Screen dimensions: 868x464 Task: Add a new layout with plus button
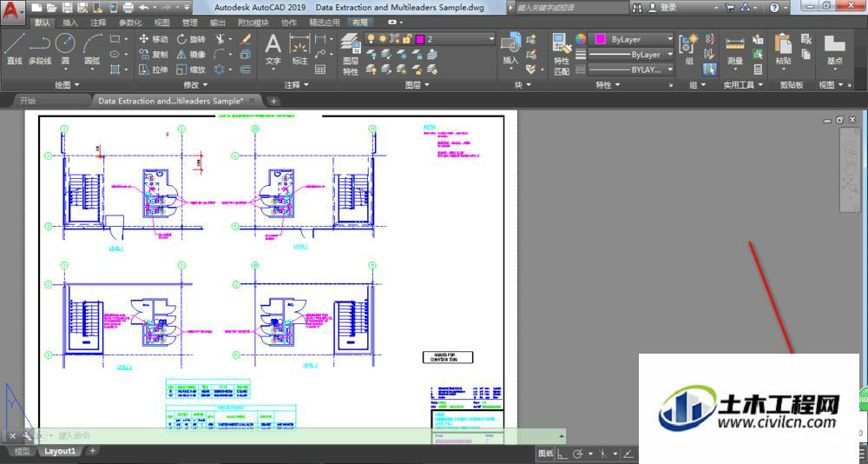[93, 451]
